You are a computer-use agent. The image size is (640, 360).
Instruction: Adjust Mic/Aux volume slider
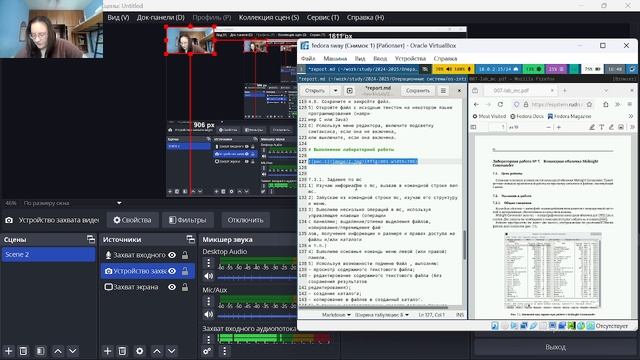click(257, 316)
